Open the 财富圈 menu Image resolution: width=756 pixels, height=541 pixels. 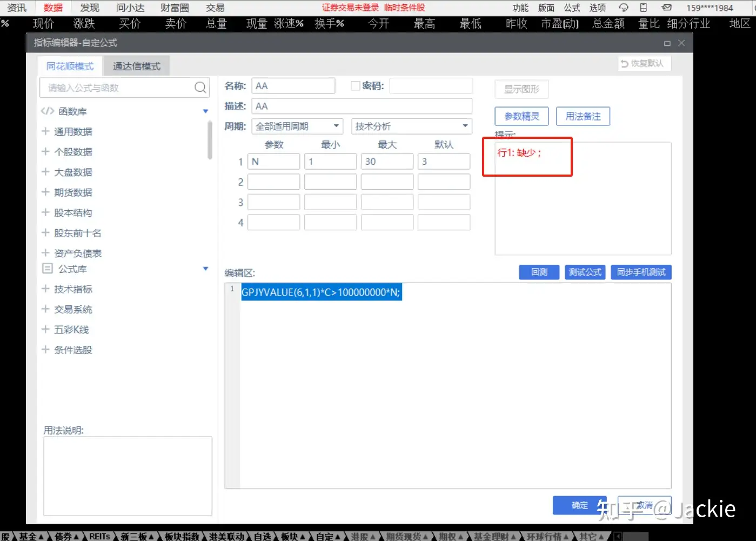coord(175,8)
